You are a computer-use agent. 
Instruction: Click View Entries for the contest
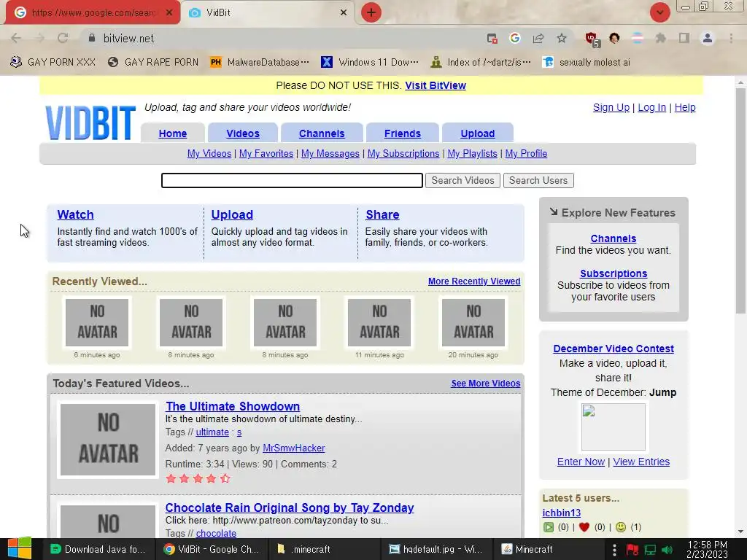tap(641, 462)
